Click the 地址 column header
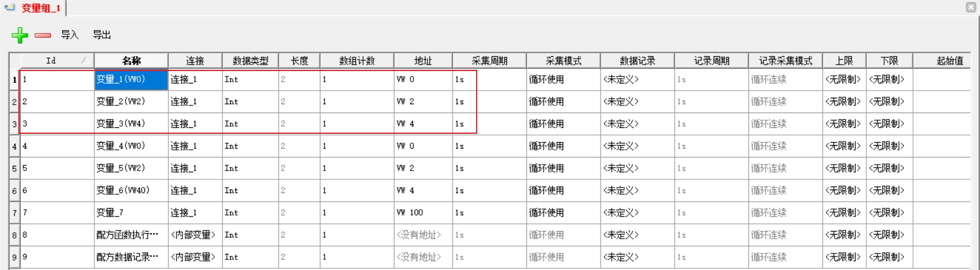 pos(423,60)
